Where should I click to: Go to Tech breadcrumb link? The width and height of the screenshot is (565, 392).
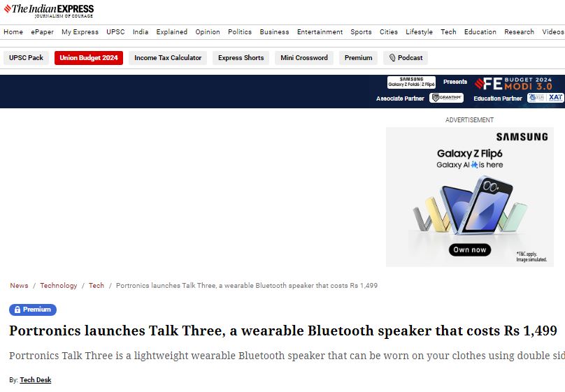(96, 286)
